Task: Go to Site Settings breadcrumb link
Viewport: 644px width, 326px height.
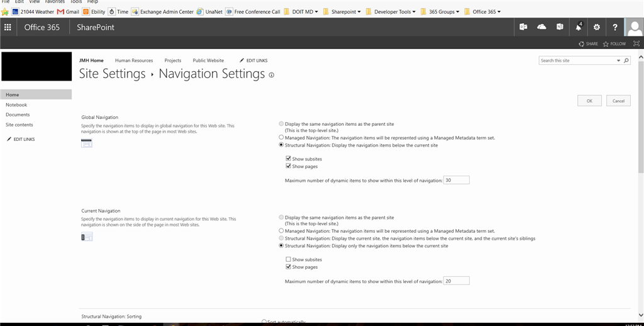Action: pyautogui.click(x=112, y=74)
